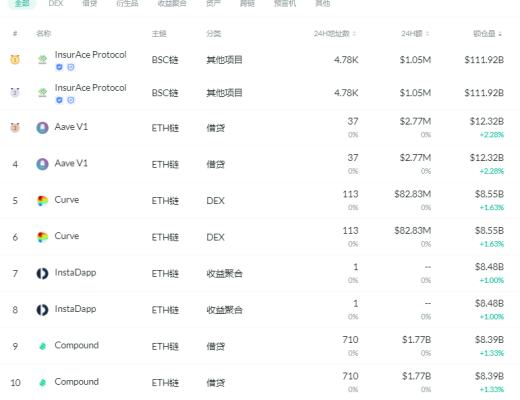Click $1.77B in row 9
The width and height of the screenshot is (520, 400).
[x=416, y=340]
